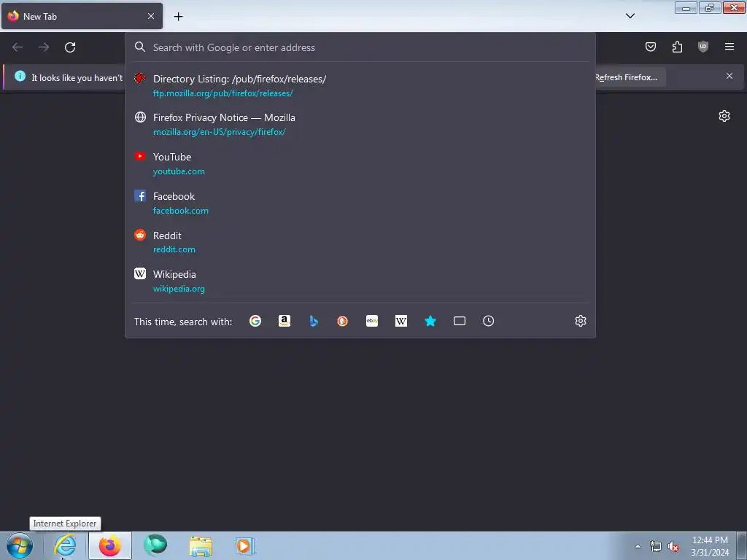Screen dimensions: 747x560
Task: Go back with the left arrow button
Action: pos(18,47)
